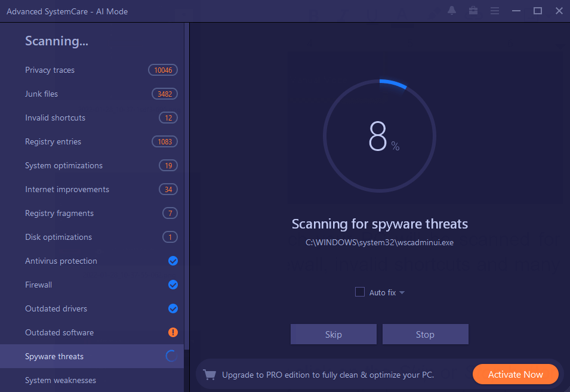This screenshot has height=392, width=570.
Task: Click the Scanning for spyware threats heading
Action: click(x=380, y=224)
